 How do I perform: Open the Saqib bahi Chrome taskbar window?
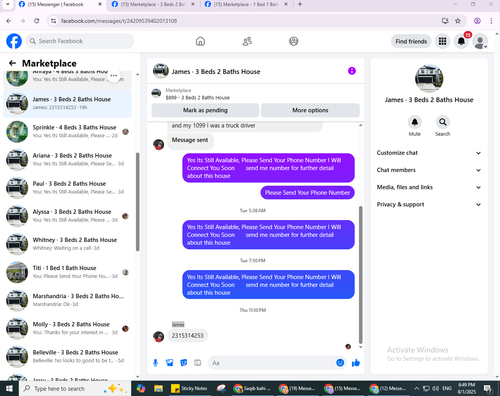252,388
